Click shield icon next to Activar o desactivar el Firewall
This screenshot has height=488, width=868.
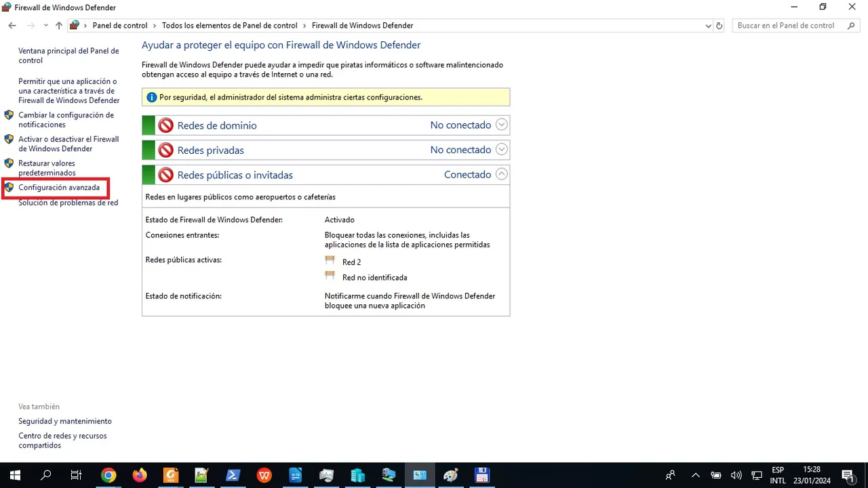[9, 139]
